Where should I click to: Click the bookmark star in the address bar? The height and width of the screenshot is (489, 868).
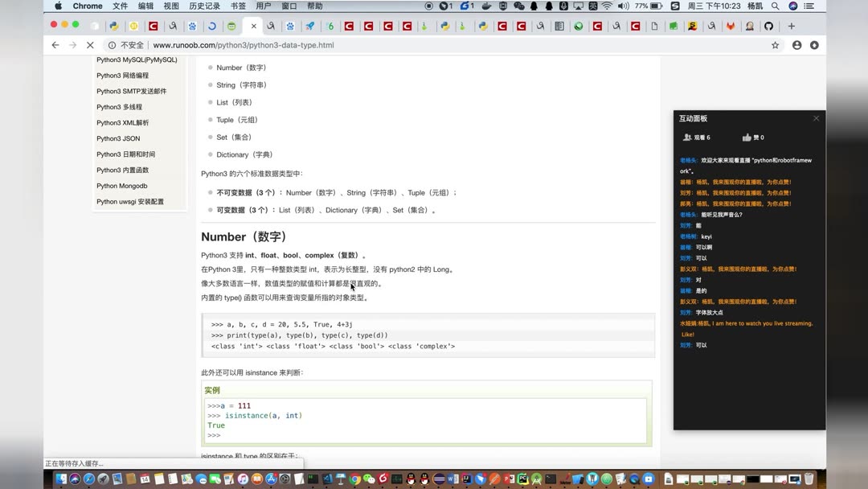[x=774, y=45]
